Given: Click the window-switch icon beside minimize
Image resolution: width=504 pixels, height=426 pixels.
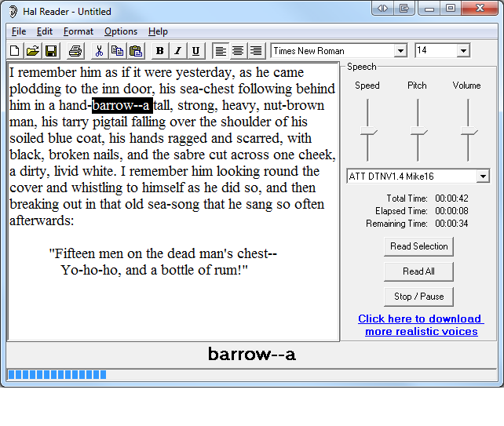Looking at the screenshot, I should click(404, 8).
